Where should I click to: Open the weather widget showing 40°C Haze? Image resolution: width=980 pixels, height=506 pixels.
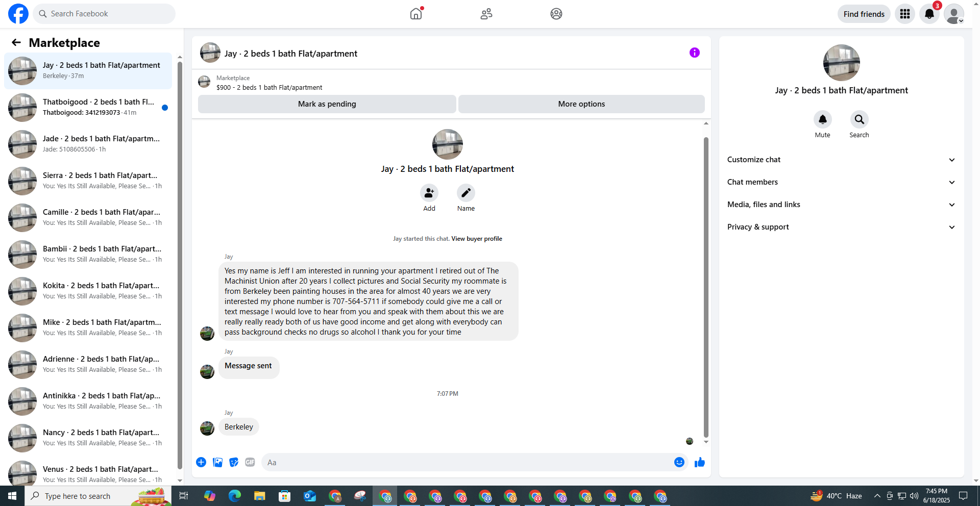click(836, 496)
